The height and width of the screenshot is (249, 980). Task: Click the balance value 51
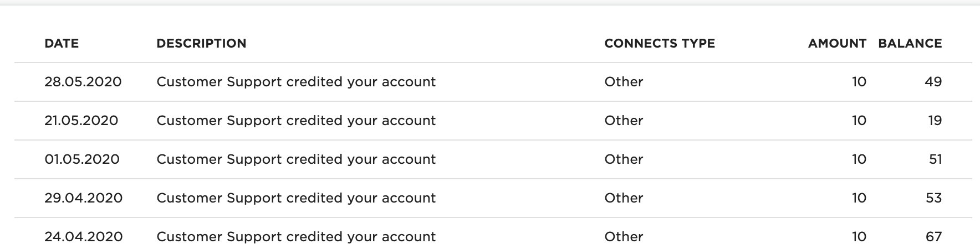pos(935,159)
